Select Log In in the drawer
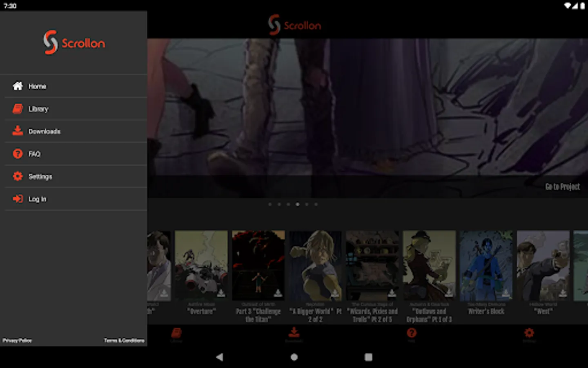Viewport: 588px width, 368px height. point(76,199)
